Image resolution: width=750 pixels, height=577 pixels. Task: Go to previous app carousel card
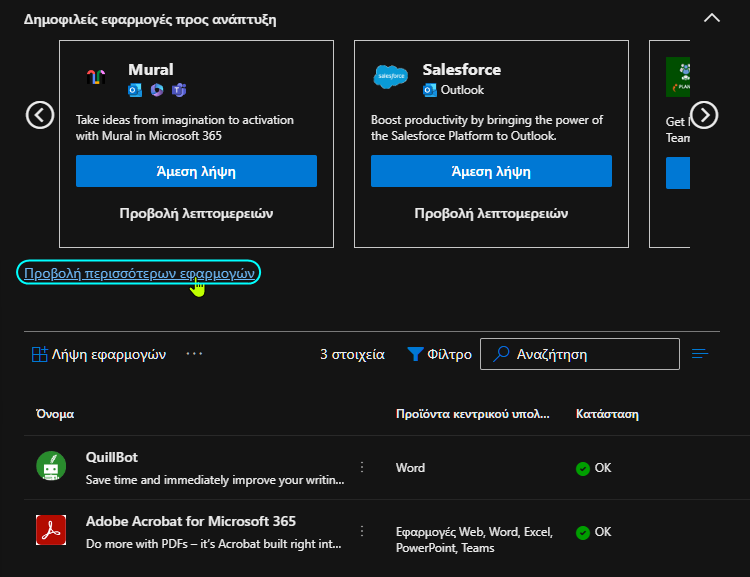tap(40, 115)
